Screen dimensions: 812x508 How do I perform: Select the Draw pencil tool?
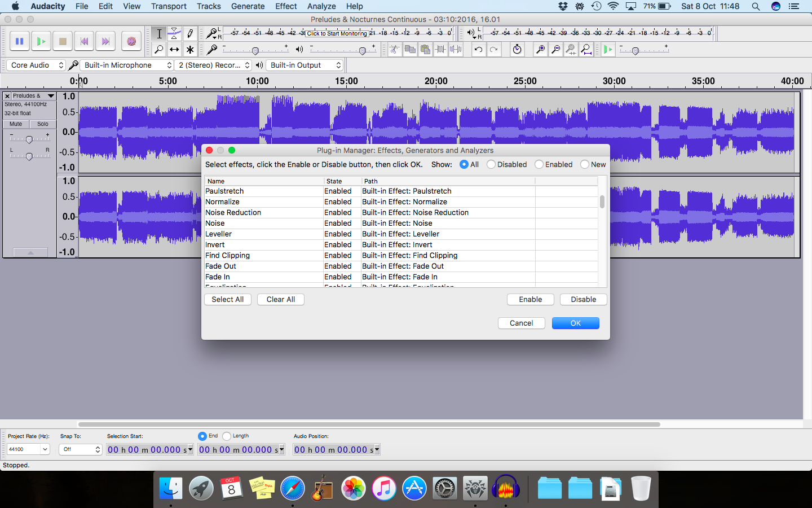(190, 34)
